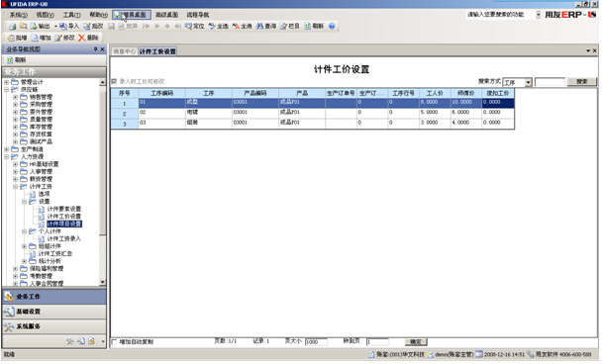Screen dimensions: 602x364
Task: Collapse the 人力资源 tree node
Action: pos(7,156)
